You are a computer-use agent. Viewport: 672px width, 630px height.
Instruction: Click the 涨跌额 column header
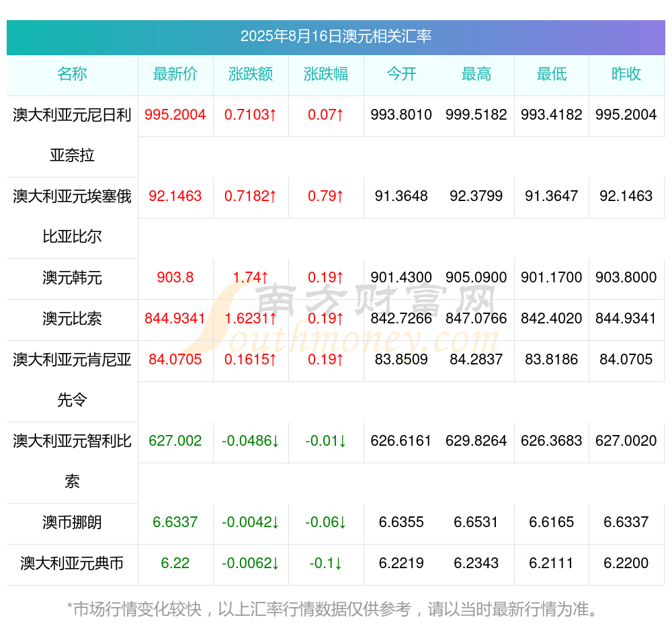(251, 74)
